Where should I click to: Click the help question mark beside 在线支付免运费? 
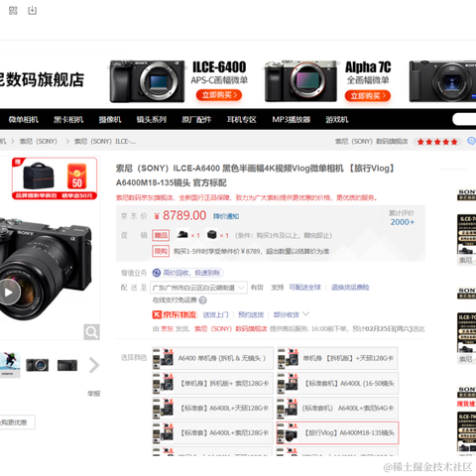(203, 300)
